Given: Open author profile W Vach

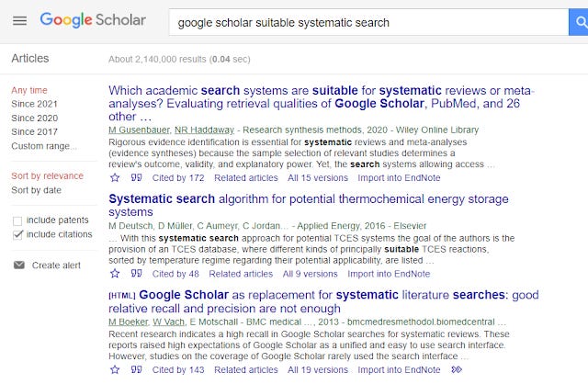Looking at the screenshot, I should coord(169,322).
